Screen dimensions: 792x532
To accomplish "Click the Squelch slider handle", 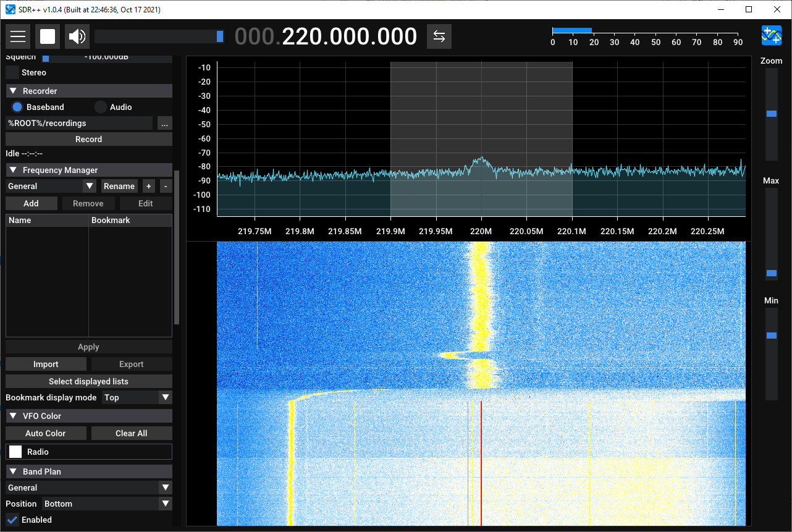I will (46, 58).
